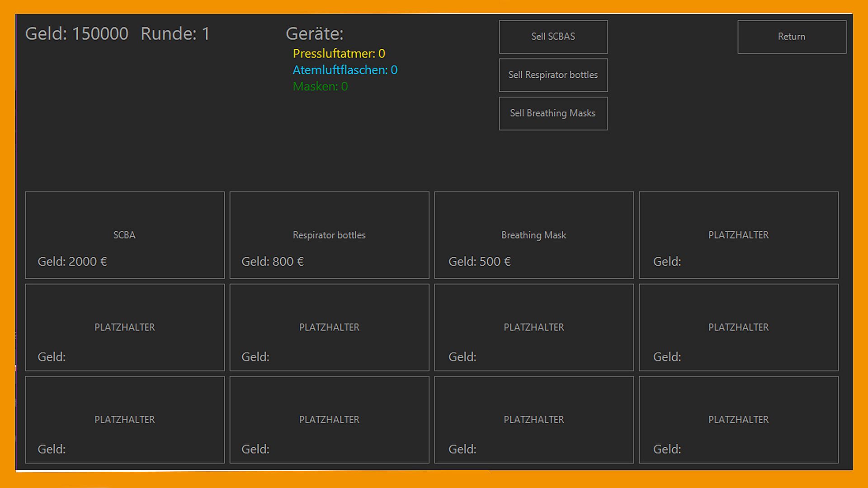Click the first-row PLATZHALTER tile
868x488 pixels.
click(738, 235)
